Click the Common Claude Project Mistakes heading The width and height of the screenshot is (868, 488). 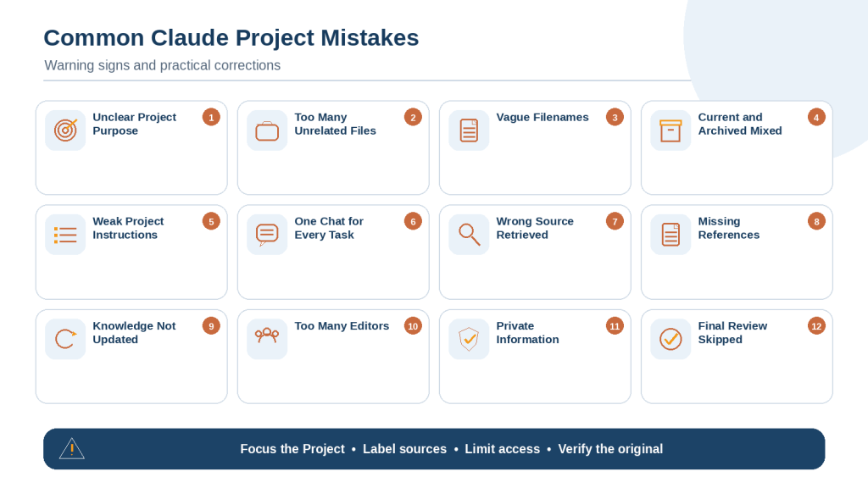pyautogui.click(x=231, y=37)
